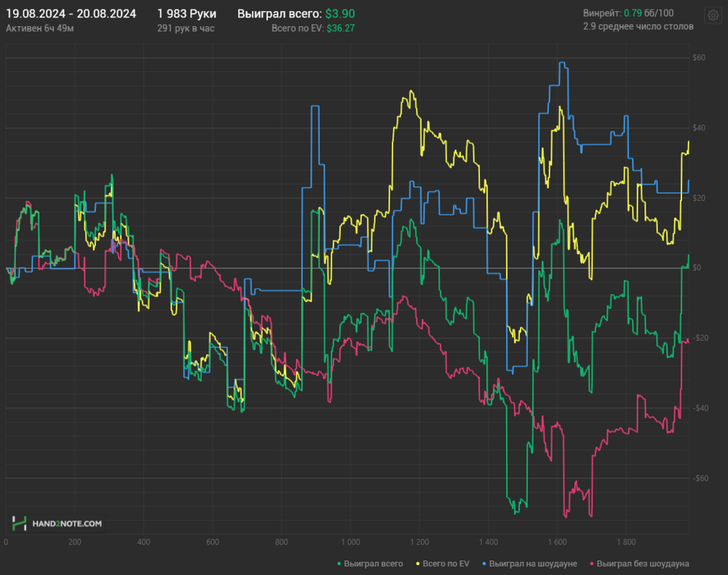
Task: Click the yellow 'Всего по EV' legend dot
Action: pyautogui.click(x=417, y=564)
